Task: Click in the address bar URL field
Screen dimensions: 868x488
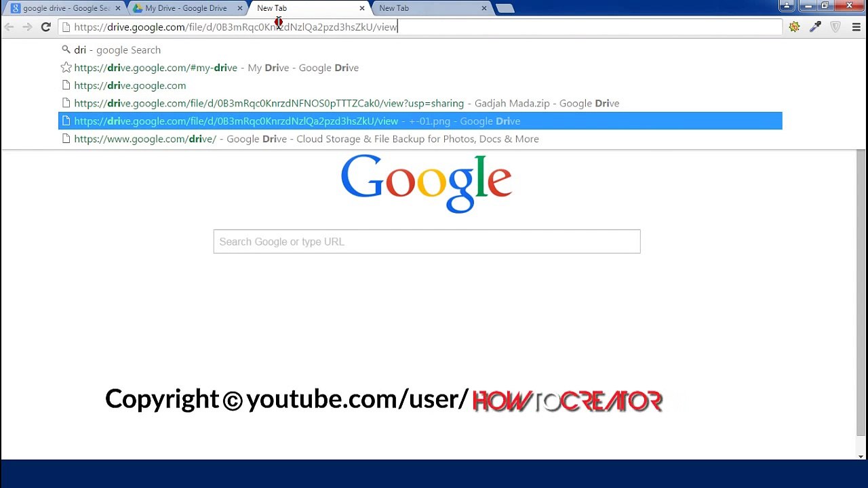Action: pyautogui.click(x=420, y=27)
